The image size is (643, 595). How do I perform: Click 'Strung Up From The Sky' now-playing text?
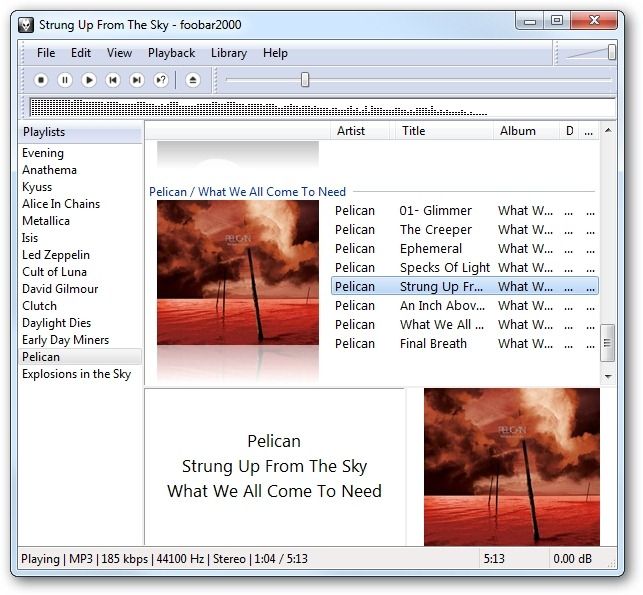274,466
